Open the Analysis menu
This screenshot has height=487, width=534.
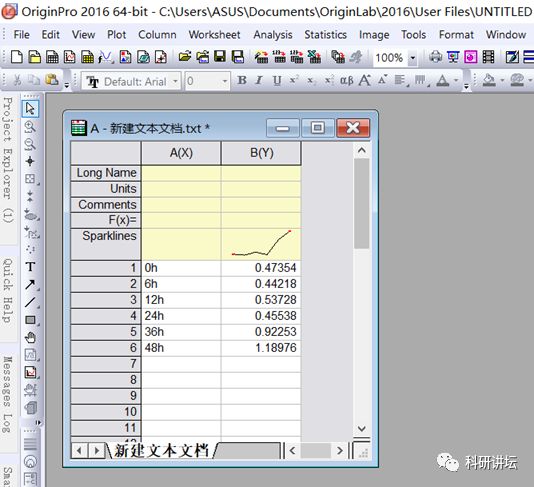(x=273, y=34)
